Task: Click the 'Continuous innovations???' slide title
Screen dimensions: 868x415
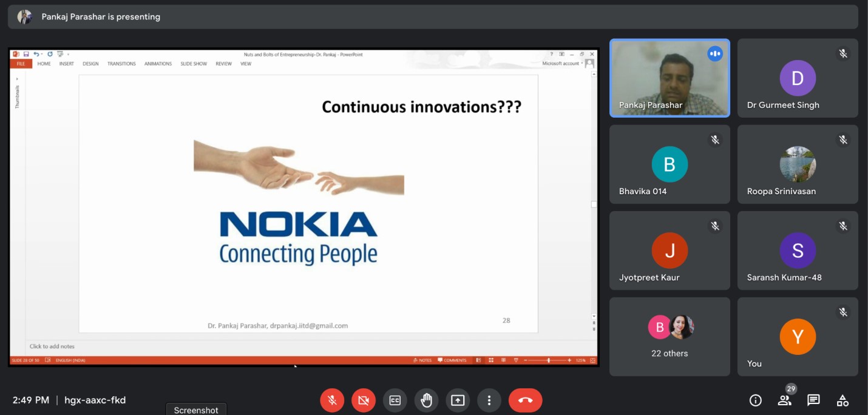Action: click(x=421, y=107)
